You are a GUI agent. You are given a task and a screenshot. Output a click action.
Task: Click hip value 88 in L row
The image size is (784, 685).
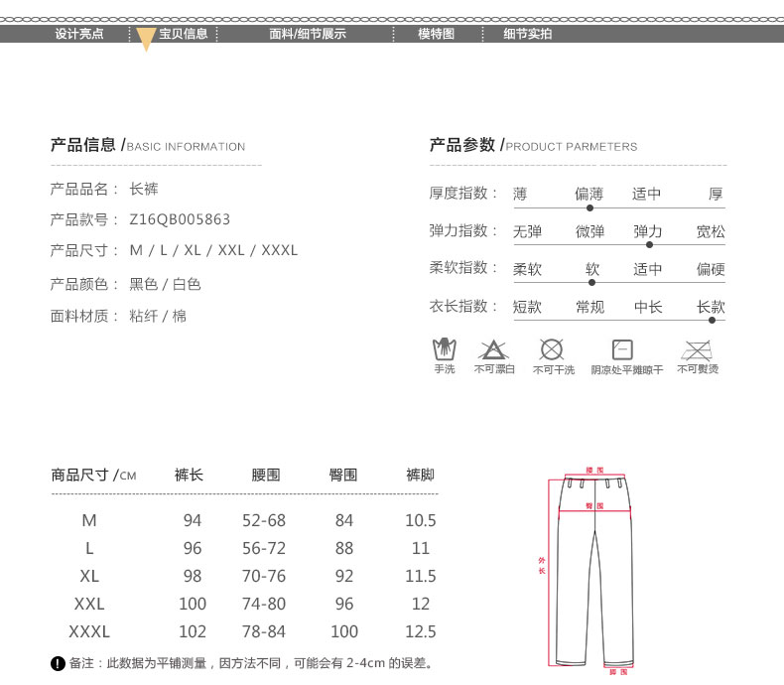pos(344,549)
